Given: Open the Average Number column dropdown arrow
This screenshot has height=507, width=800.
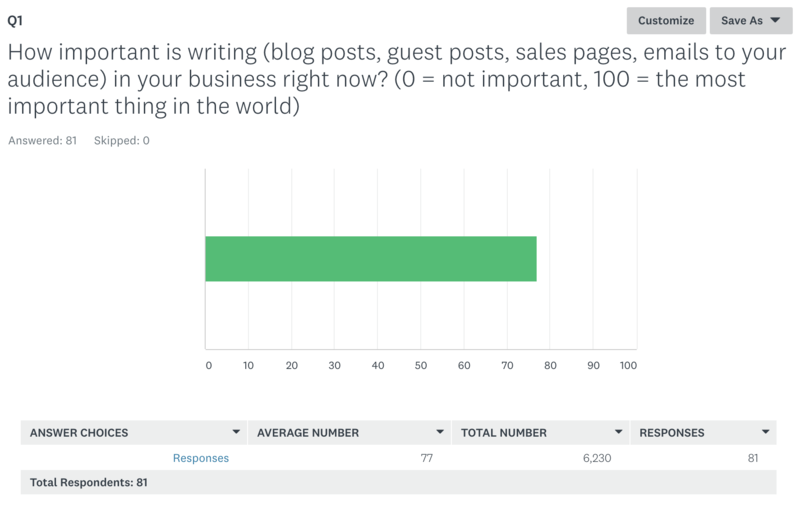Looking at the screenshot, I should point(440,433).
